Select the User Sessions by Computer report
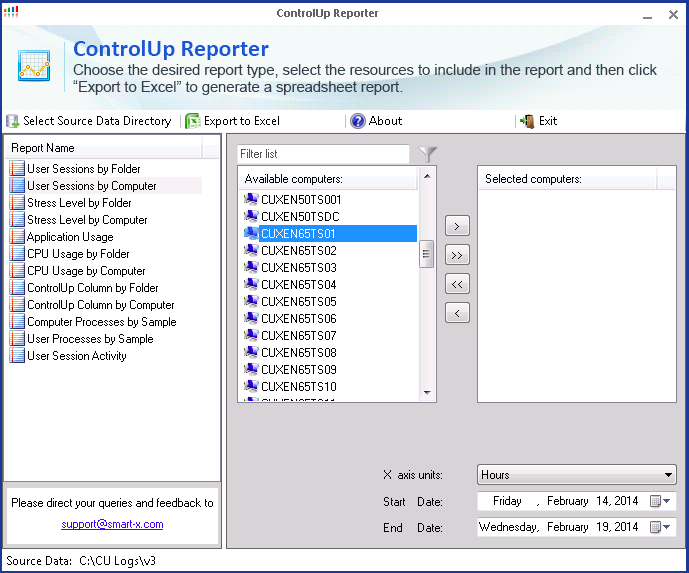Screen dimensions: 689x573 click(91, 186)
